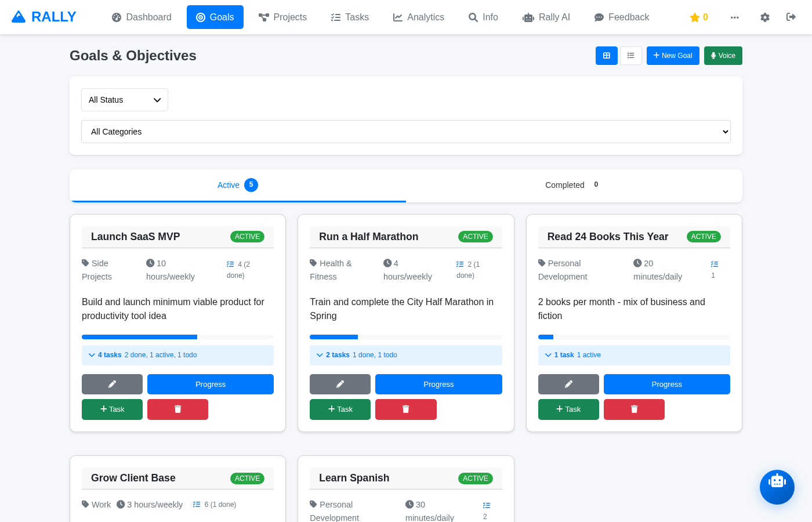Screen dimensions: 812x522
Task: Delete the Run a Half Marathon goal
Action: click(x=405, y=409)
